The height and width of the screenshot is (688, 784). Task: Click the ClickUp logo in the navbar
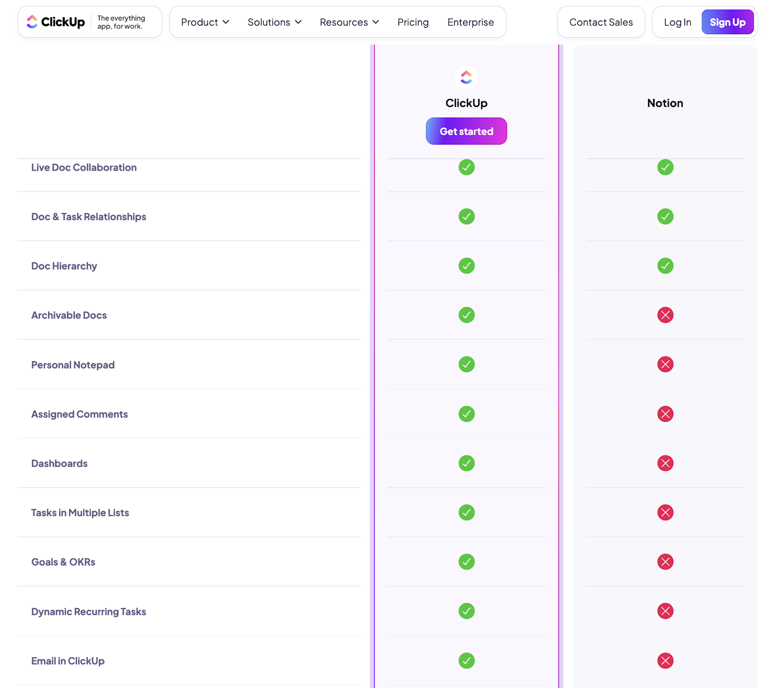click(55, 22)
